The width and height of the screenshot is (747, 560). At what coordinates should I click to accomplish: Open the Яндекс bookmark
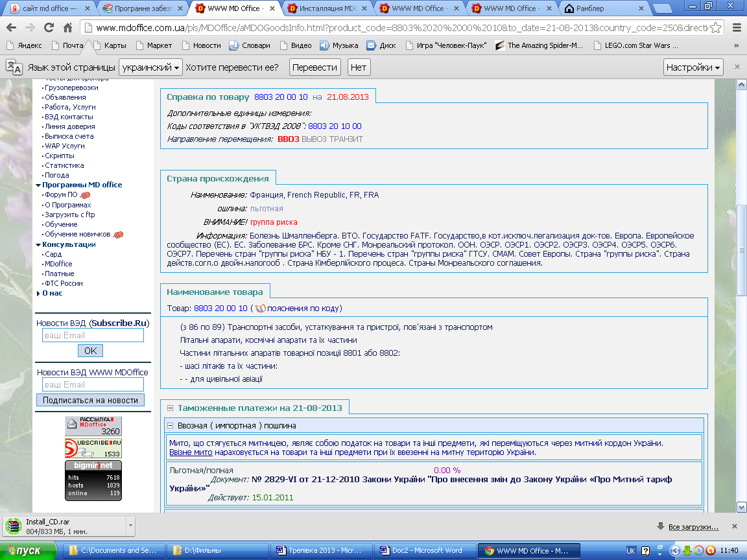tap(24, 46)
